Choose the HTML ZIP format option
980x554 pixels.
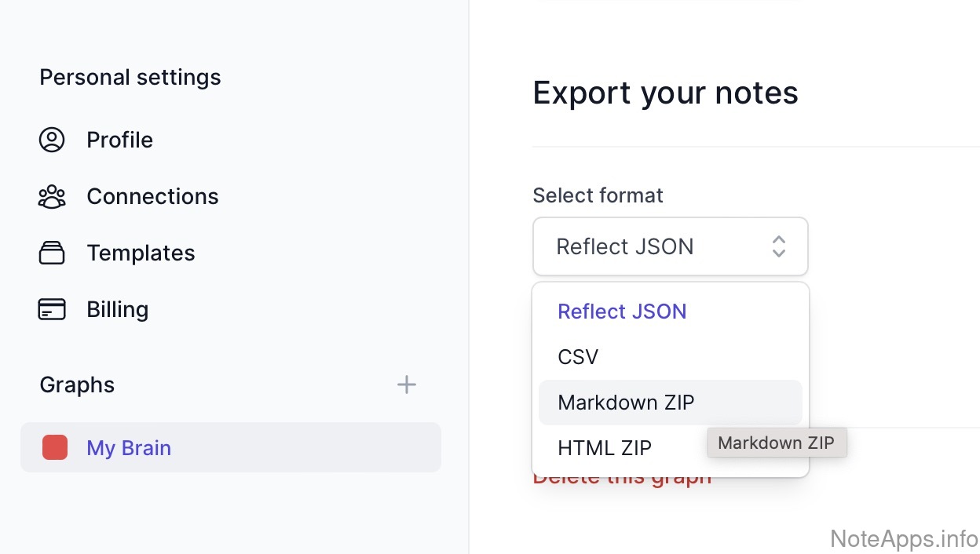605,448
